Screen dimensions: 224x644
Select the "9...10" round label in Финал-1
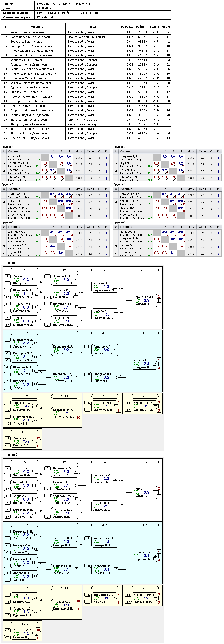click(64, 396)
